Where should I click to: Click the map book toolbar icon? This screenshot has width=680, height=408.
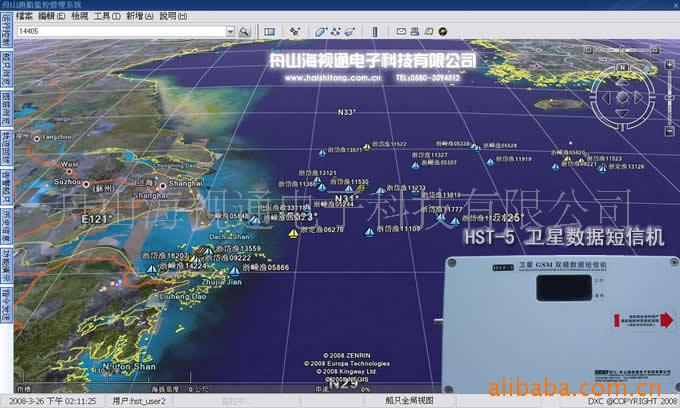tap(429, 31)
